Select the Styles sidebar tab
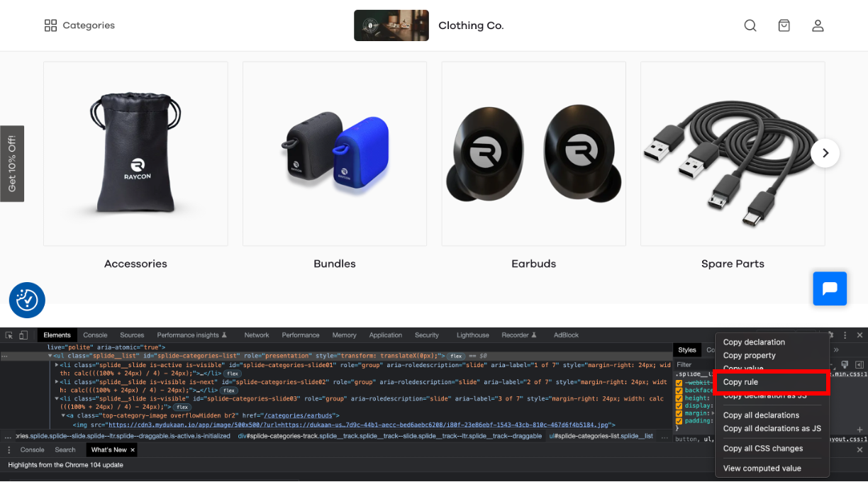The image size is (868, 482). click(x=687, y=349)
